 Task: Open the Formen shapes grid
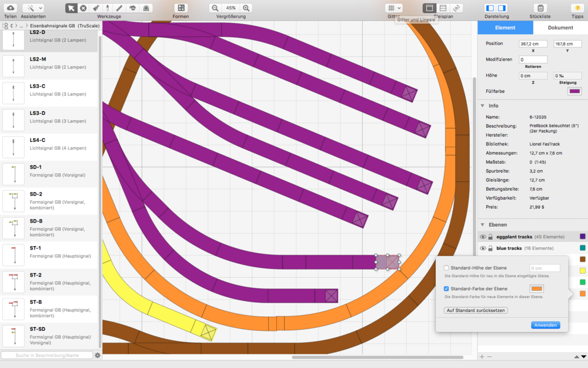click(x=181, y=8)
